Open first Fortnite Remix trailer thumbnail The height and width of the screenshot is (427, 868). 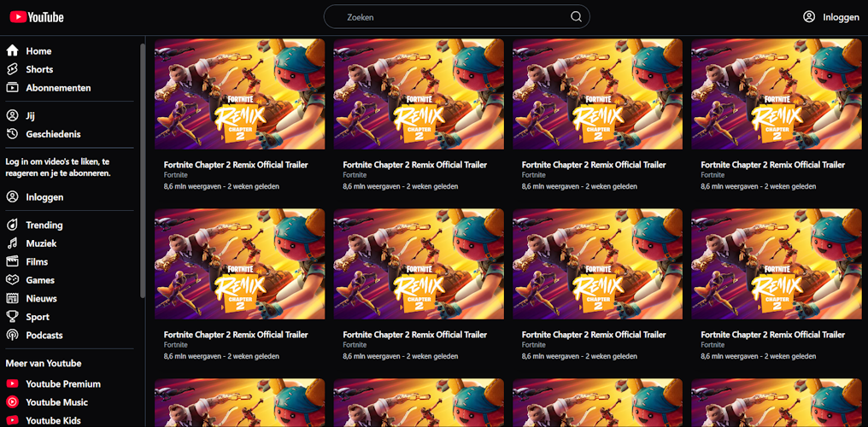[x=239, y=94]
